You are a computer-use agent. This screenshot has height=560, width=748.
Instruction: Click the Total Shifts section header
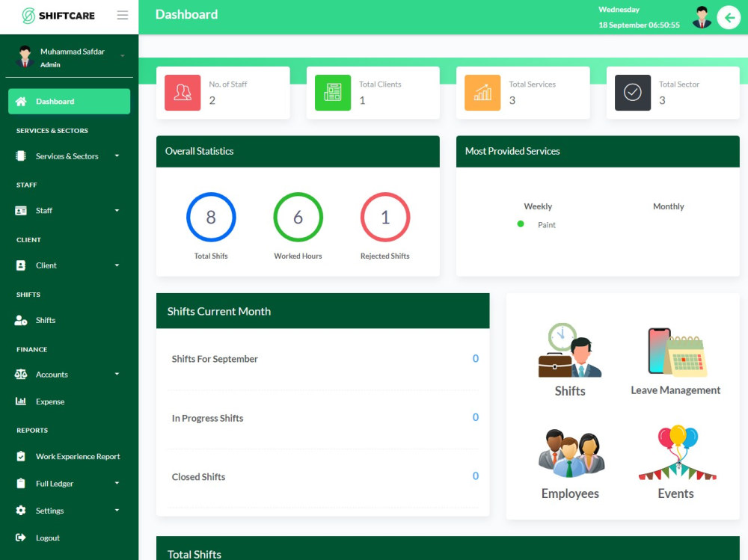click(447, 549)
